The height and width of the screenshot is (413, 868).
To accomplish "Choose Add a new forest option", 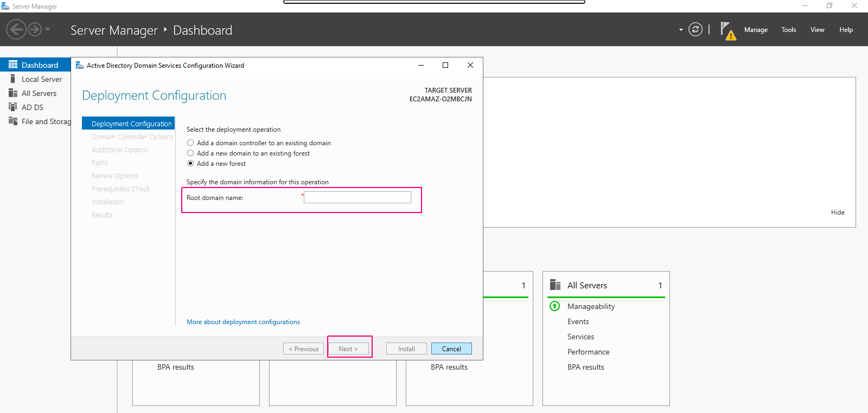I will 216,164.
